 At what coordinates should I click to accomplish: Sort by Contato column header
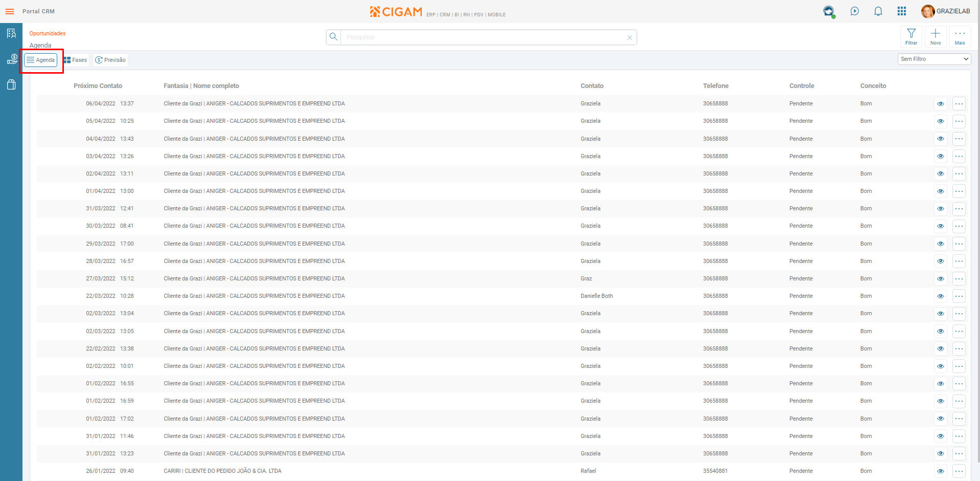[x=592, y=86]
